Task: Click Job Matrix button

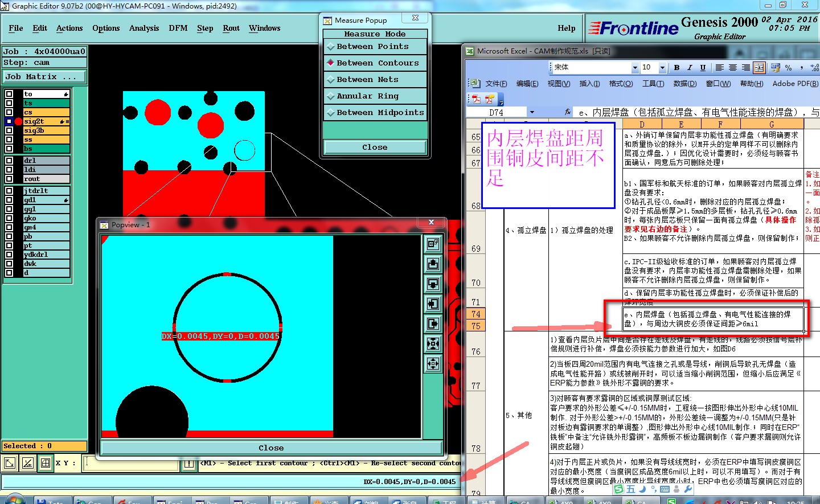Action: tap(44, 77)
